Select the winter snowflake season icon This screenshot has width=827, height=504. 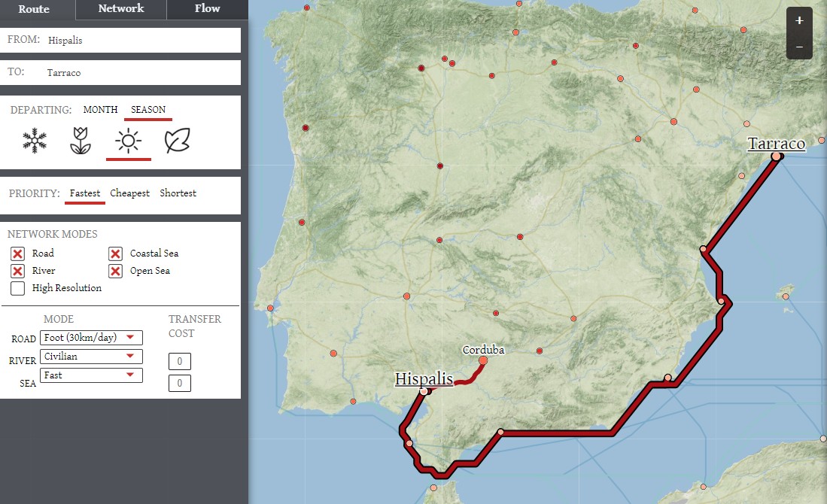[x=35, y=141]
